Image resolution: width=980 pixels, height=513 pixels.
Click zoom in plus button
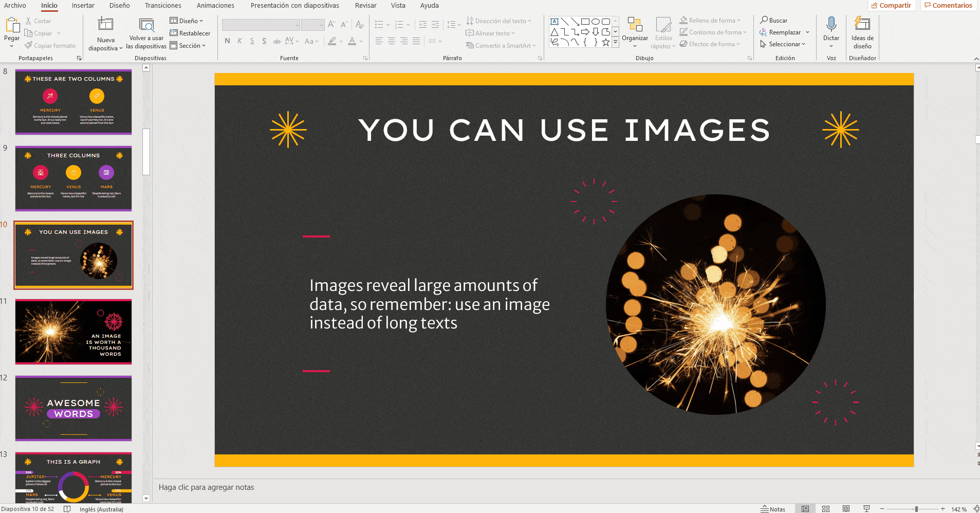pos(943,509)
